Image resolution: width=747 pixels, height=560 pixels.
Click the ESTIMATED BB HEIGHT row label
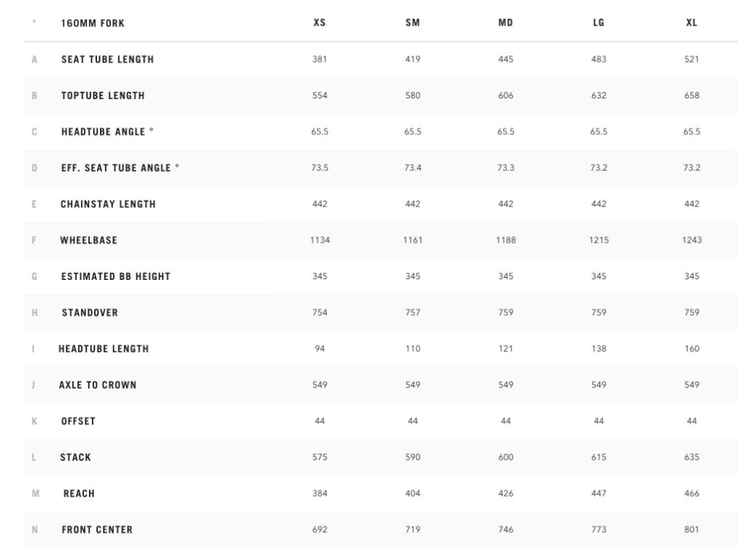[115, 276]
